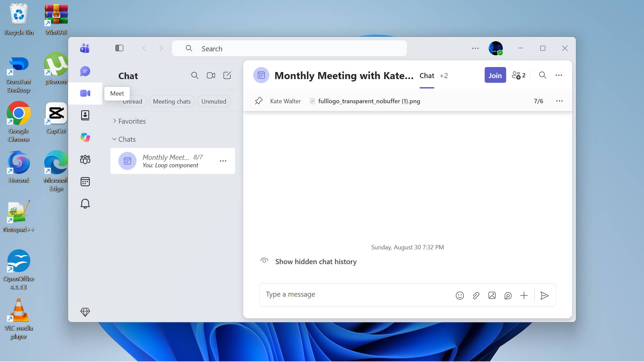Toggle the sidebar panel layout icon
The height and width of the screenshot is (362, 644).
coord(119,48)
